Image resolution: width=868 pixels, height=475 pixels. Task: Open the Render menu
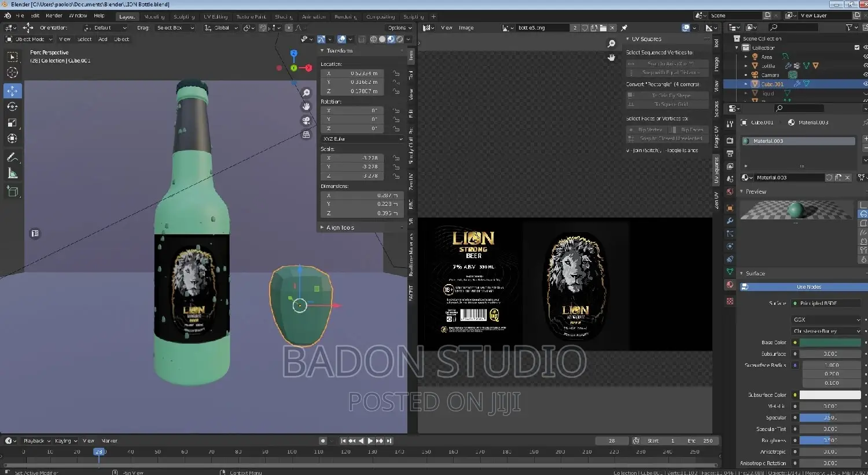click(54, 16)
